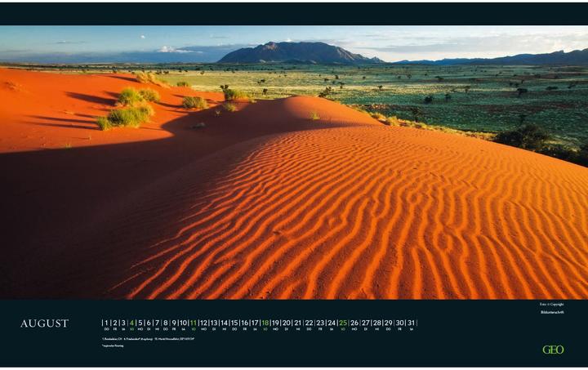Select day 5 in the calendar strip

click(140, 323)
